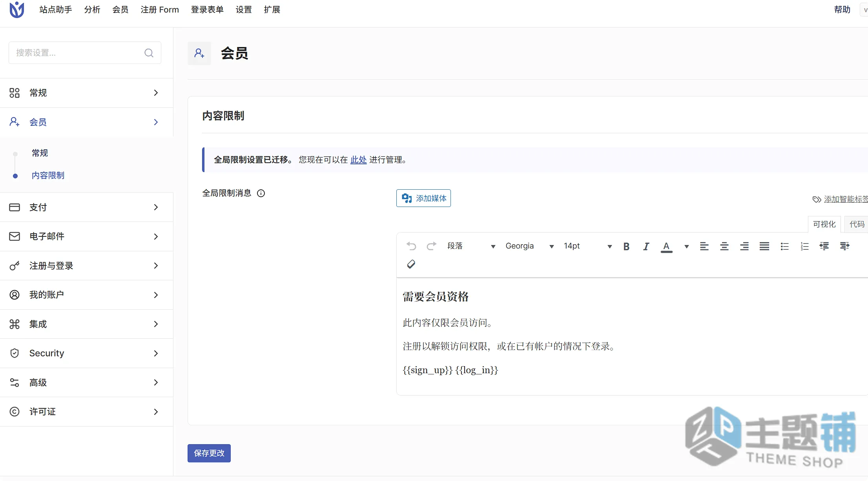
Task: Click the site logo icon
Action: click(x=17, y=10)
